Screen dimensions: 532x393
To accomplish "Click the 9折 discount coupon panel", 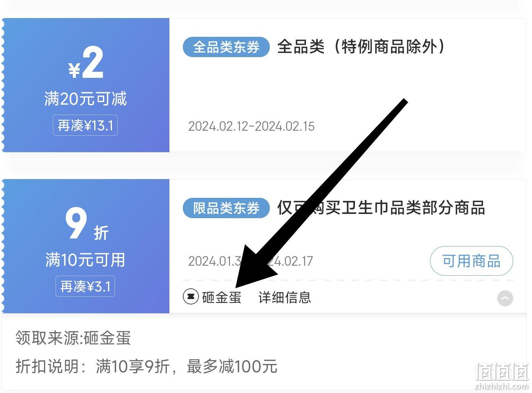I will 86,246.
